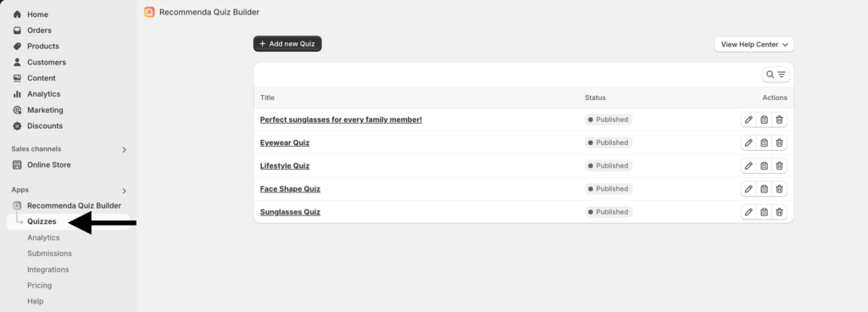The width and height of the screenshot is (868, 312).
Task: Open the Perfect sunglasses for every family member link
Action: click(341, 120)
